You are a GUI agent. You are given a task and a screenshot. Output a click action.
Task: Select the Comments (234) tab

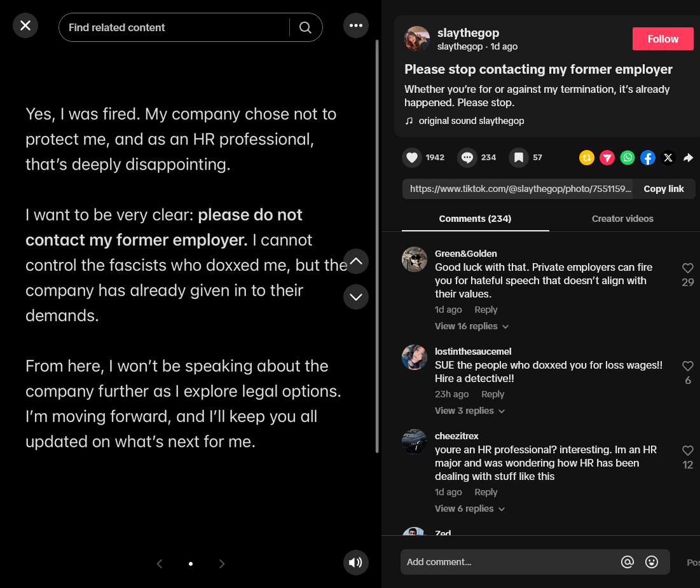[475, 219]
